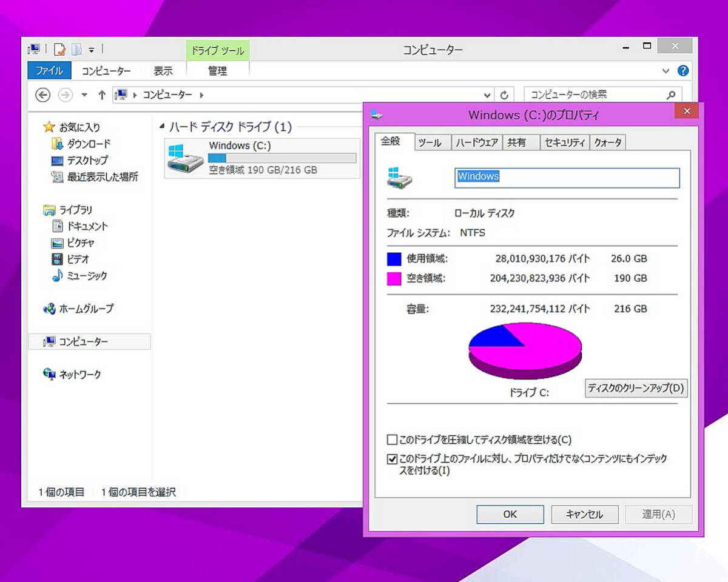
Task: Switch to ハードウェア tab in properties
Action: (x=477, y=142)
